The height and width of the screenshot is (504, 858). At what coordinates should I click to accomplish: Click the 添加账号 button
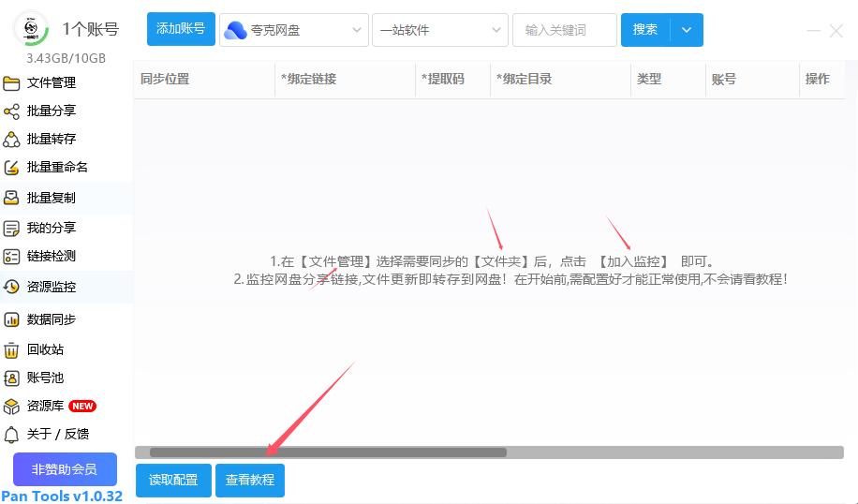[181, 29]
